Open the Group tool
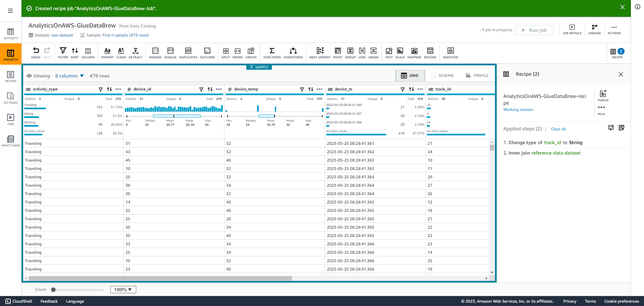 click(350, 53)
